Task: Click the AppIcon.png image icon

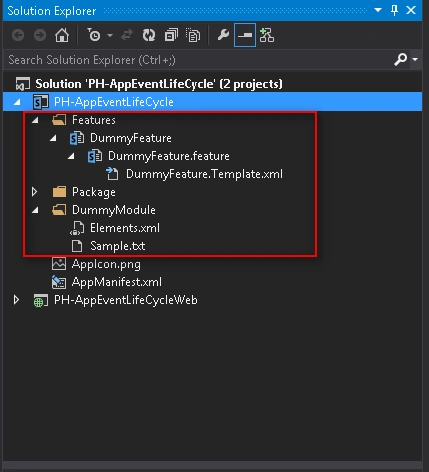Action: tap(59, 264)
